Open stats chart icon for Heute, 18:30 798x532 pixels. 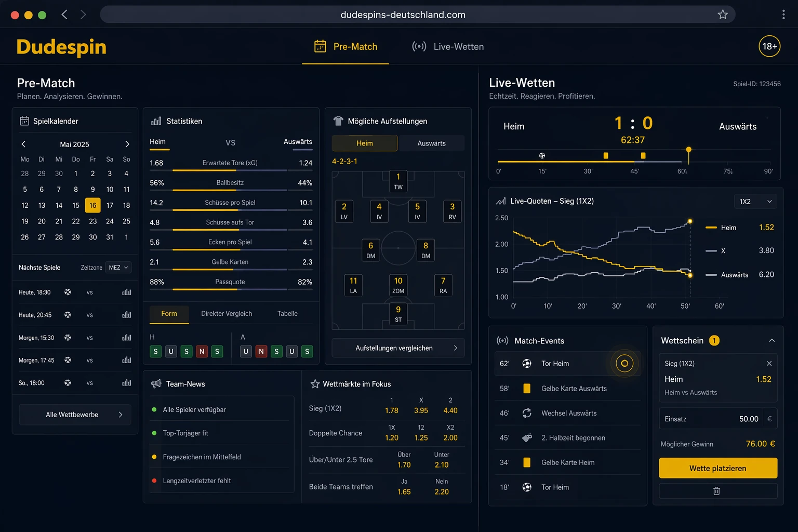[x=126, y=292]
